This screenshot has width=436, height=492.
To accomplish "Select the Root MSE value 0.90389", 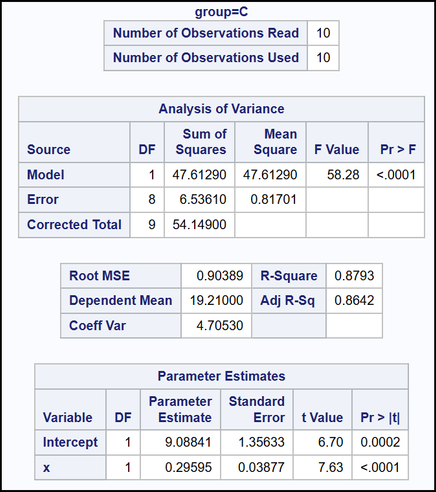I will pyautogui.click(x=220, y=276).
